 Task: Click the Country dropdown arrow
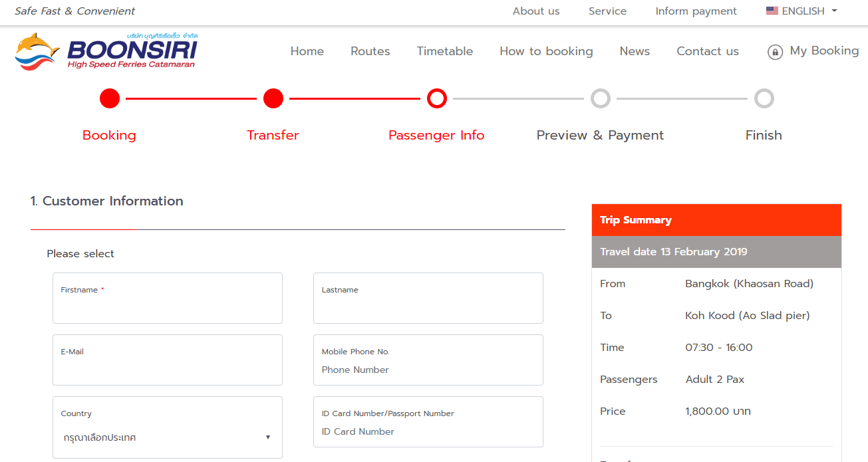click(267, 437)
